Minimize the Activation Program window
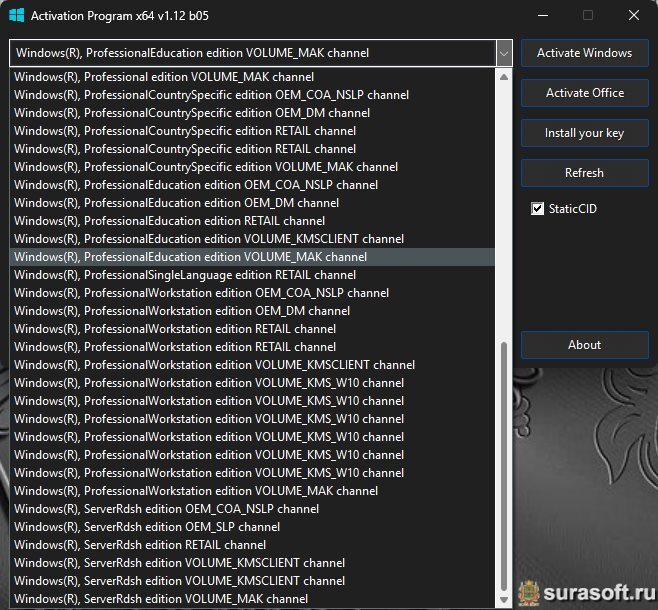658x610 pixels. [x=543, y=16]
